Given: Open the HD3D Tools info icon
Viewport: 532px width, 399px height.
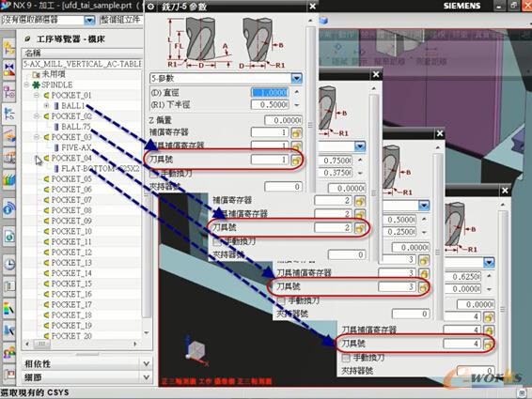Looking at the screenshot, I should [x=8, y=208].
